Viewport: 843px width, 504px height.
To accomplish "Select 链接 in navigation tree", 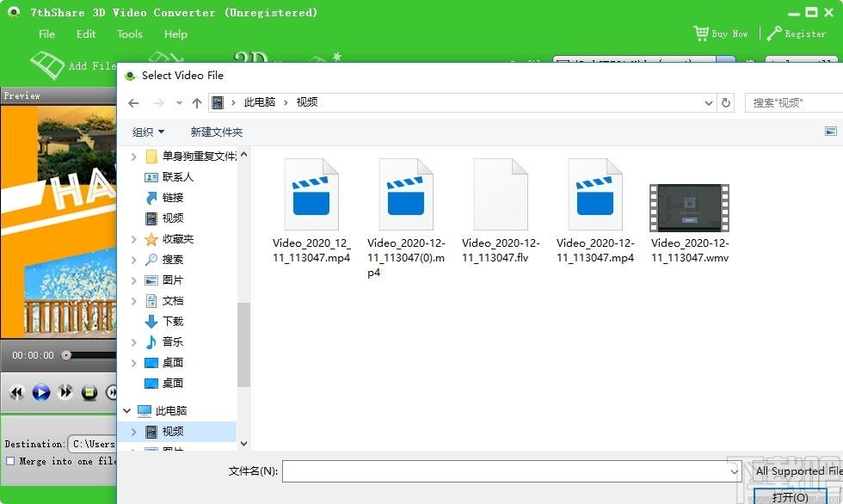I will tap(164, 197).
